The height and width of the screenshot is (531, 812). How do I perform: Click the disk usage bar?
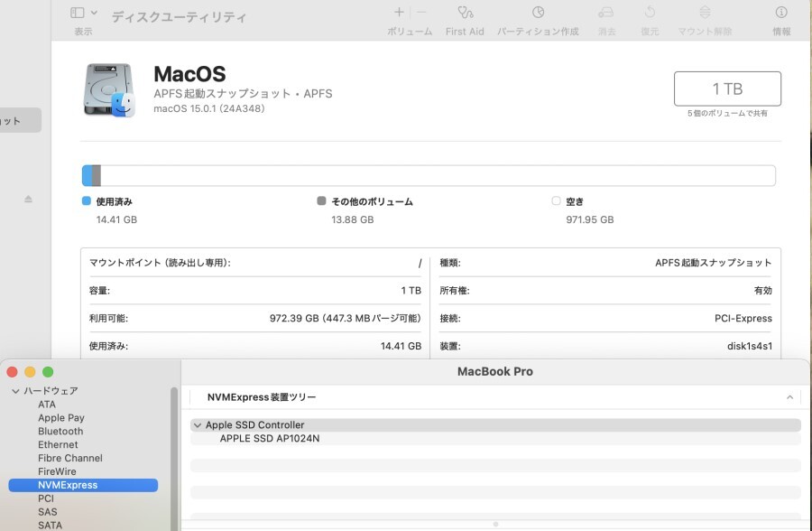pos(429,175)
